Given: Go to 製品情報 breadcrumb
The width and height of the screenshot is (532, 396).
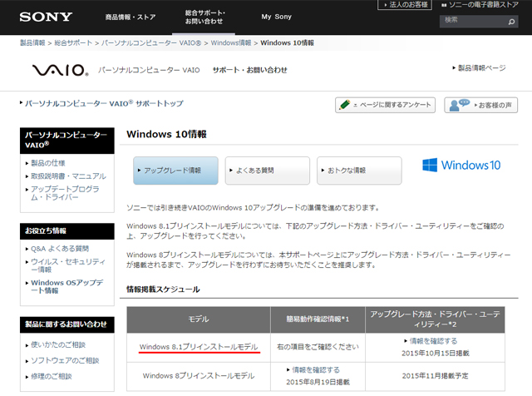Looking at the screenshot, I should 32,42.
